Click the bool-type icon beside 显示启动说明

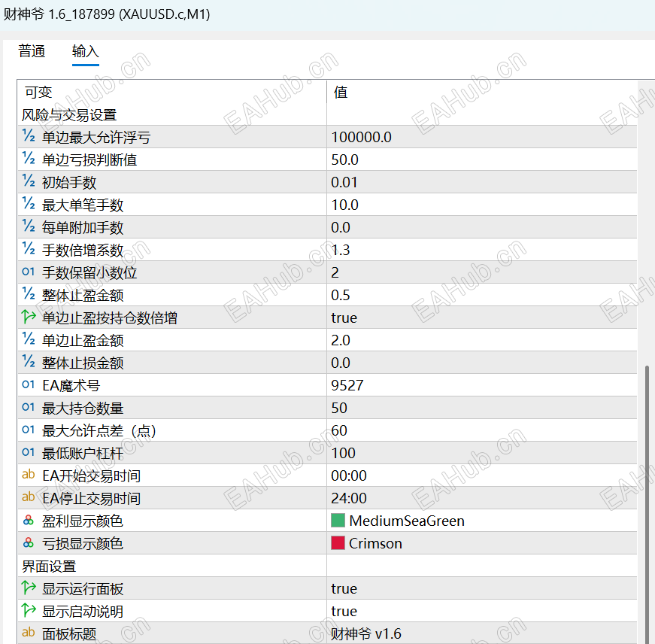click(x=29, y=610)
